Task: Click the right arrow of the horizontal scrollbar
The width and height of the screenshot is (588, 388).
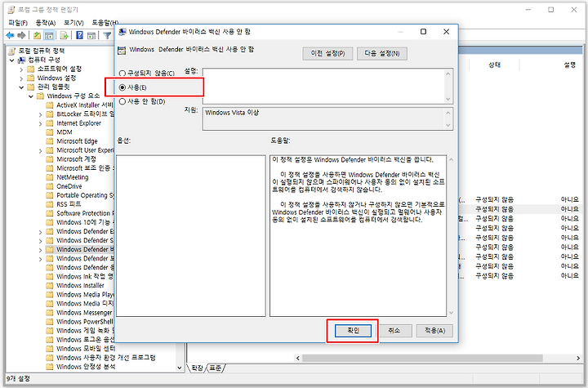Action: [578, 359]
